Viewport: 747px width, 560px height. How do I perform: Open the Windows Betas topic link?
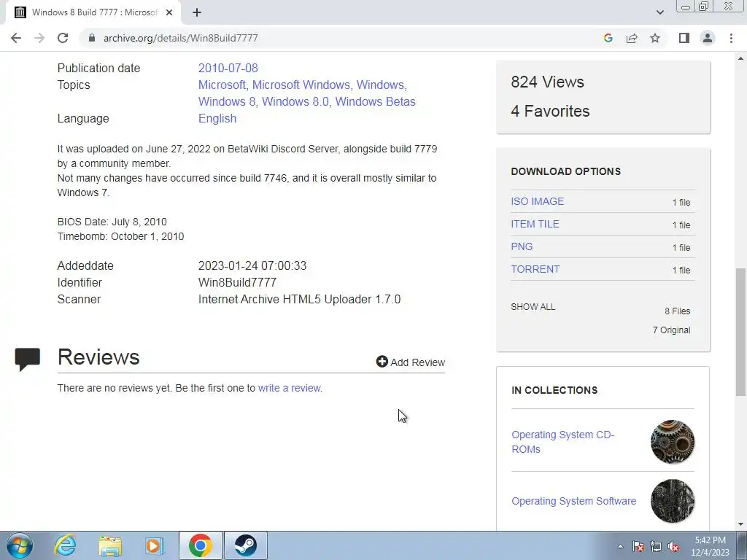[376, 101]
